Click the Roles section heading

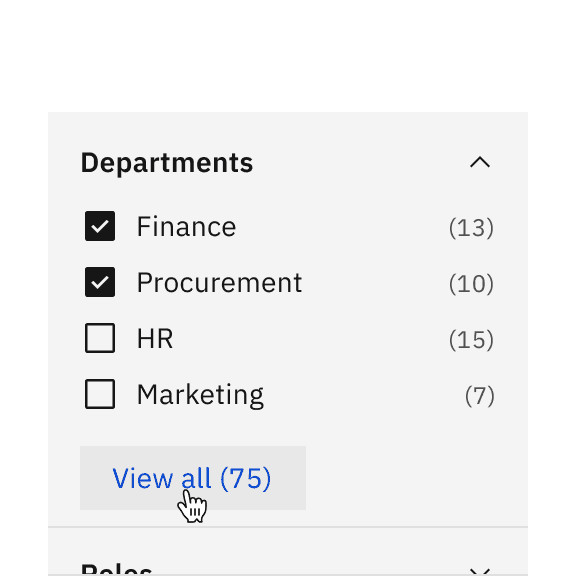(x=116, y=569)
